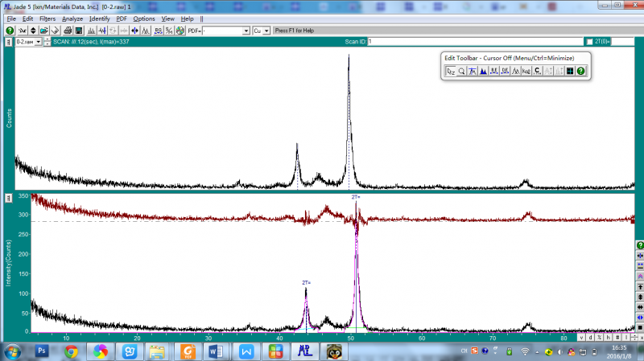Open the Identify menu
Screen dimensions: 644x361
tap(100, 18)
